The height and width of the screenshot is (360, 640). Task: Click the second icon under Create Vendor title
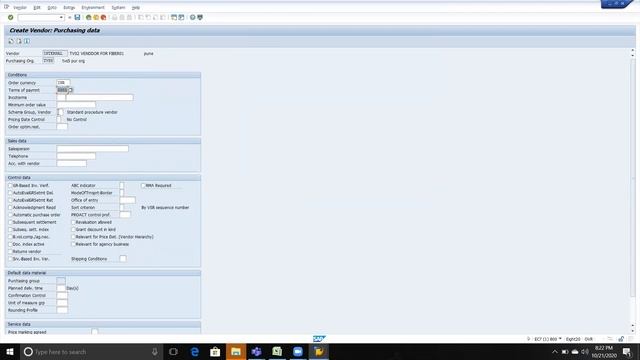click(19, 41)
